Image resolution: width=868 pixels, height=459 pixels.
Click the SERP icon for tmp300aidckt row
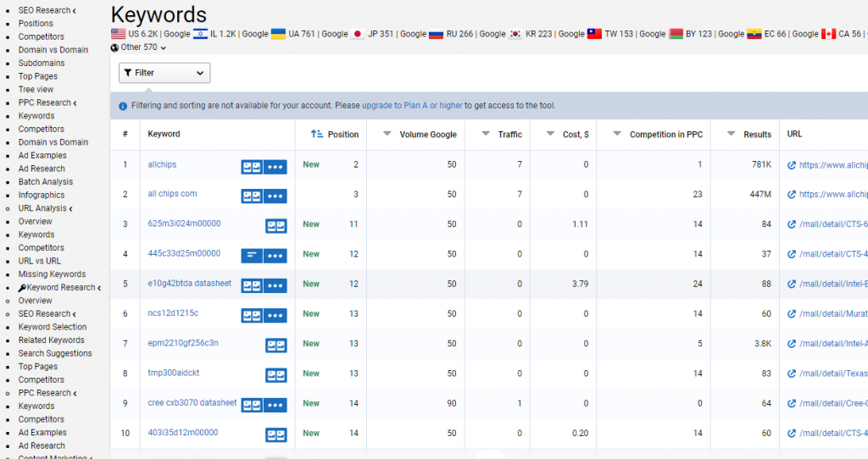click(x=275, y=374)
